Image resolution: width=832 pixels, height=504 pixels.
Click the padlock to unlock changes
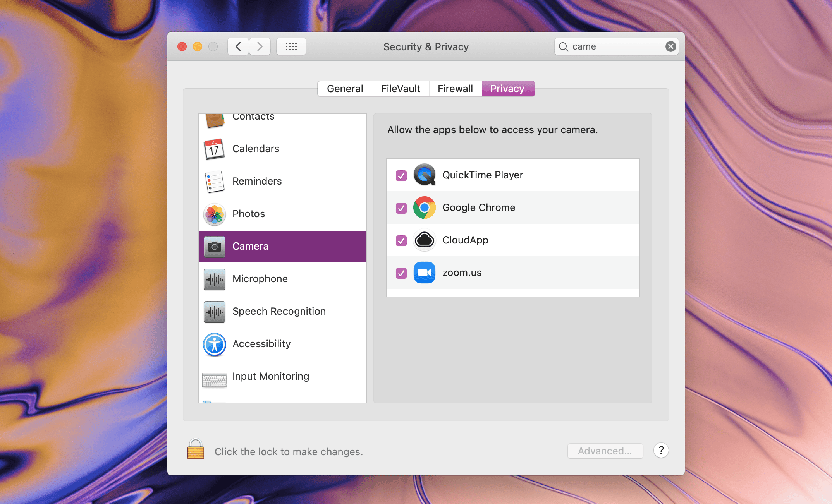pos(196,449)
